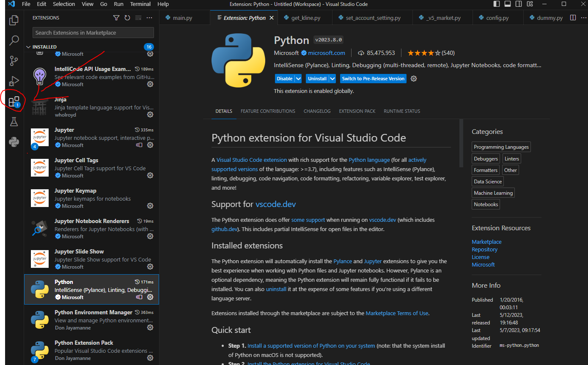This screenshot has height=365, width=588.
Task: Open Customize Layout icon in title bar
Action: tap(529, 4)
